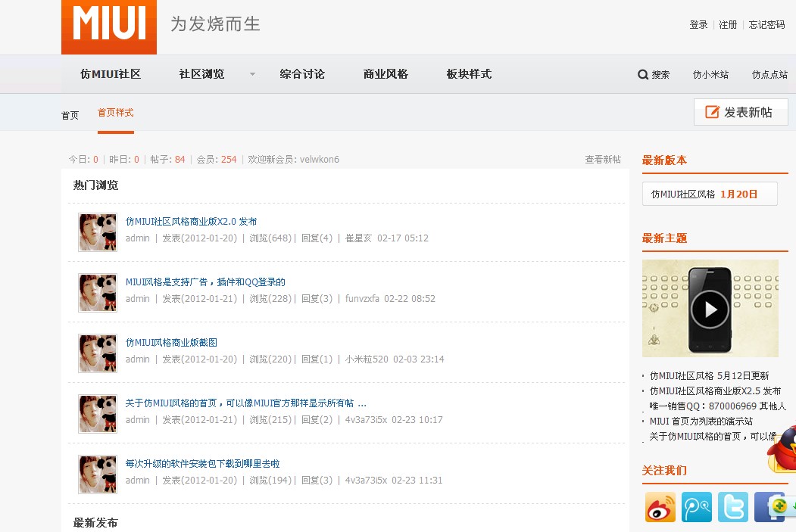Click the 搜索 link text
The width and height of the screenshot is (796, 532).
tap(660, 75)
